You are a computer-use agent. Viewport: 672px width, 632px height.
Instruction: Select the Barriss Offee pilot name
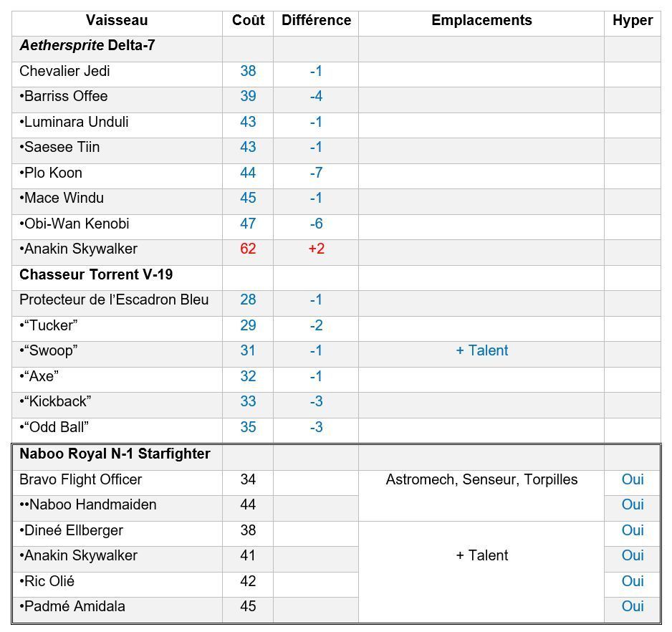coord(64,96)
